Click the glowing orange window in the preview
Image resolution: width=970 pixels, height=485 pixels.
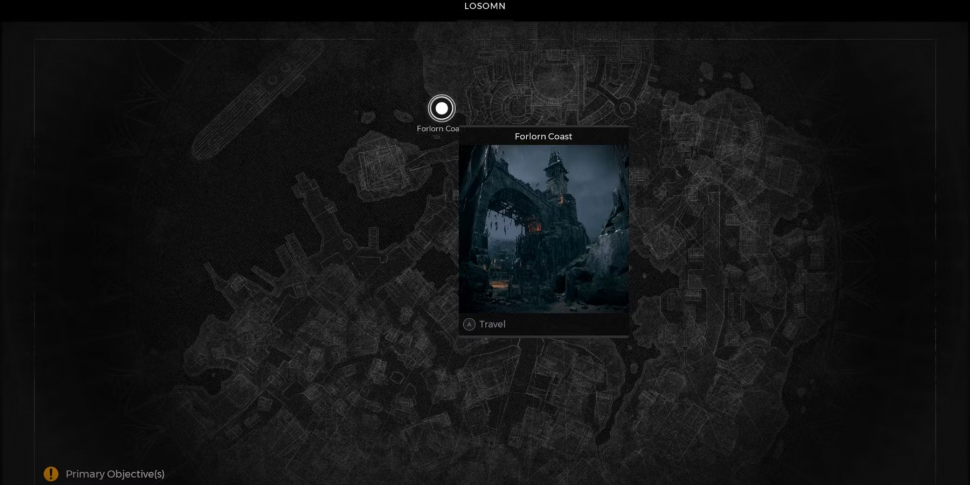pos(535,228)
